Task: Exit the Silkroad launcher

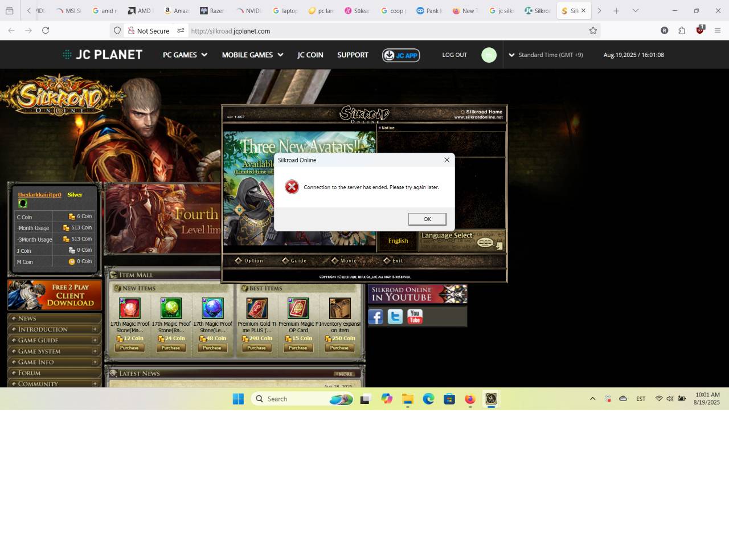Action: (393, 261)
